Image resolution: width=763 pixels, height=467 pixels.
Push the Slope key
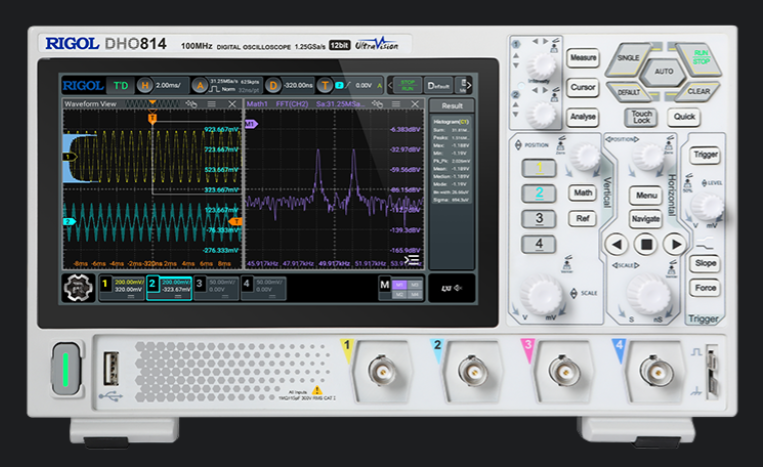click(705, 264)
